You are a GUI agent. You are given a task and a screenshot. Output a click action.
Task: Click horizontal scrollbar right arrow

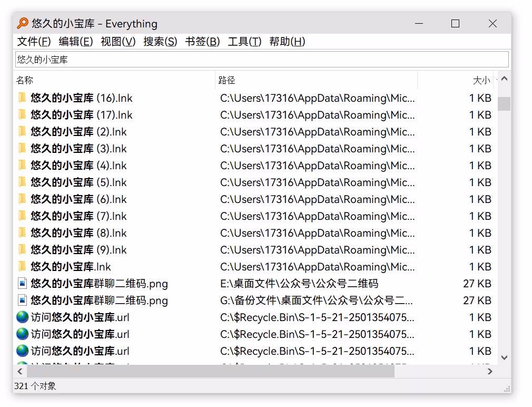point(489,371)
